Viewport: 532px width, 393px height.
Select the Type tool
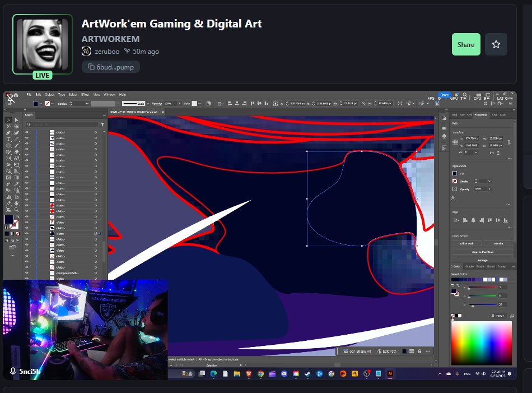(x=8, y=138)
